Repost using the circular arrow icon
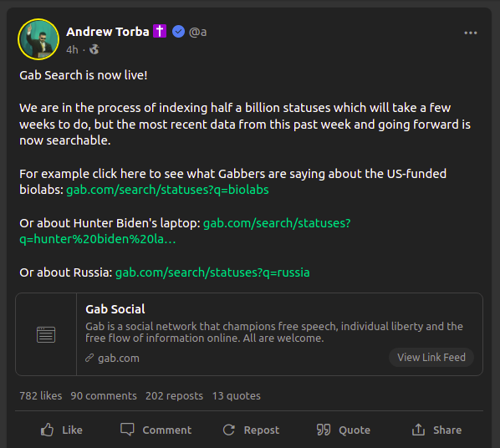 pyautogui.click(x=228, y=430)
